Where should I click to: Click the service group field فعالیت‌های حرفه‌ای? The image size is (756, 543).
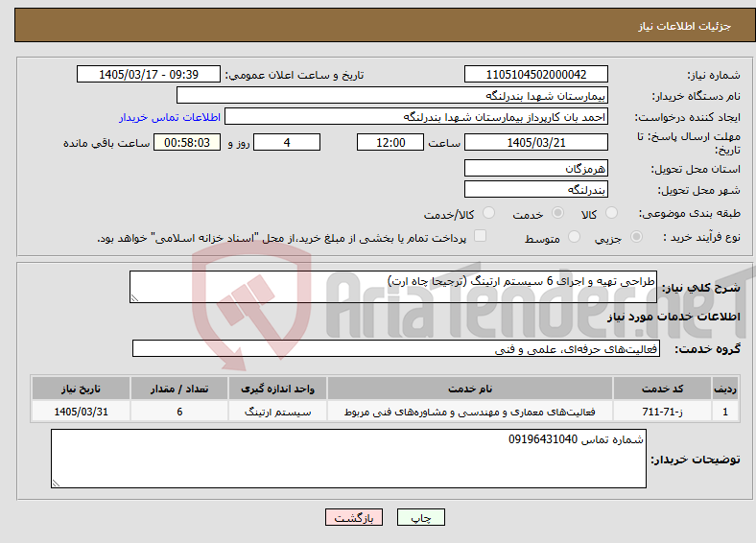[x=396, y=348]
